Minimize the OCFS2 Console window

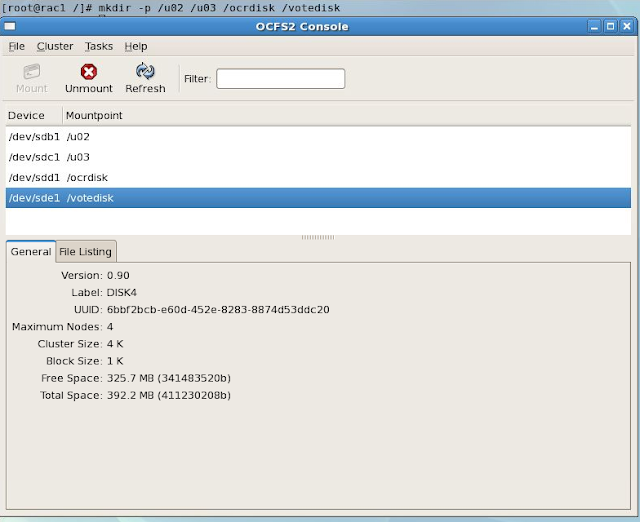tap(594, 27)
